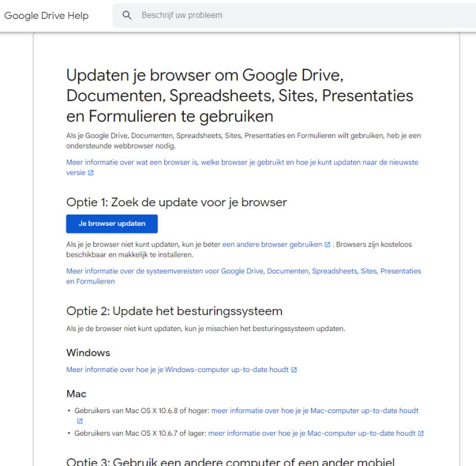Click the 'Mac' subheading
Image resolution: width=476 pixels, height=466 pixels.
[76, 393]
